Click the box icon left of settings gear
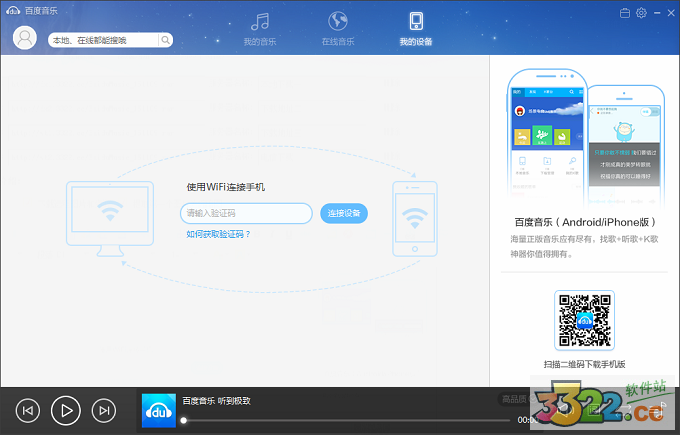Screen dimensions: 680x435 tap(625, 13)
